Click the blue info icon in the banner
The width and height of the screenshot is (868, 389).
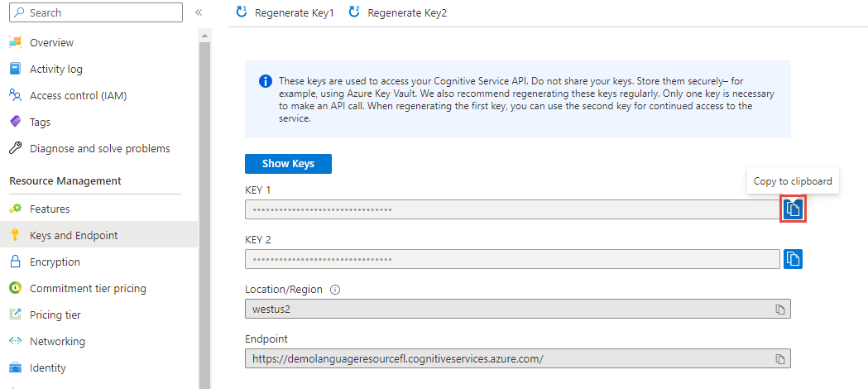point(265,81)
